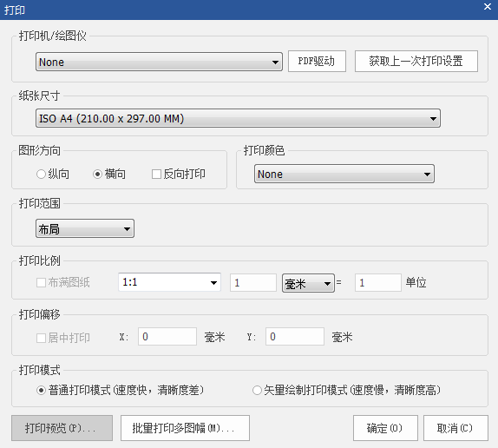498x448 pixels.
Task: Click the 确定(O) button
Action: click(x=385, y=428)
